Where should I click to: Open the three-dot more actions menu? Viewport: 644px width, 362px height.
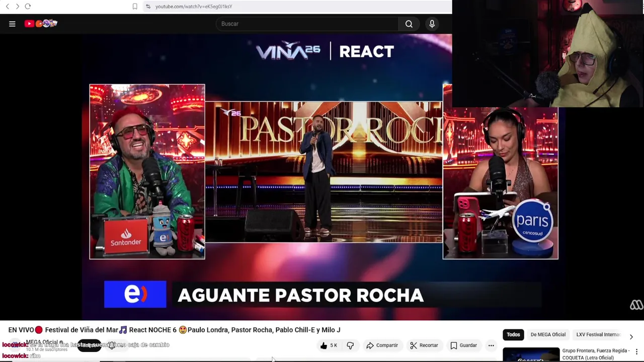click(491, 345)
